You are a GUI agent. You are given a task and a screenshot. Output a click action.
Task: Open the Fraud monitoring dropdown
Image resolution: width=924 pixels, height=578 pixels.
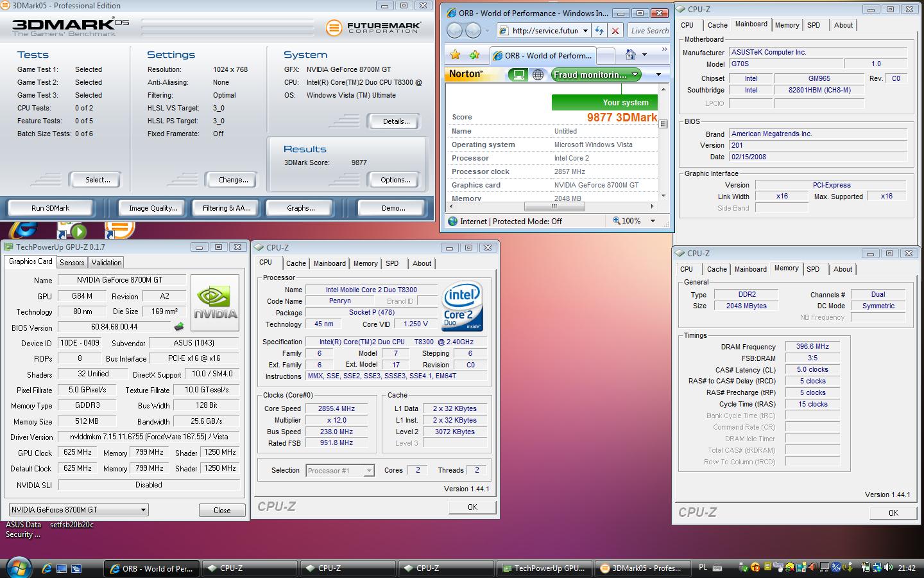(635, 74)
